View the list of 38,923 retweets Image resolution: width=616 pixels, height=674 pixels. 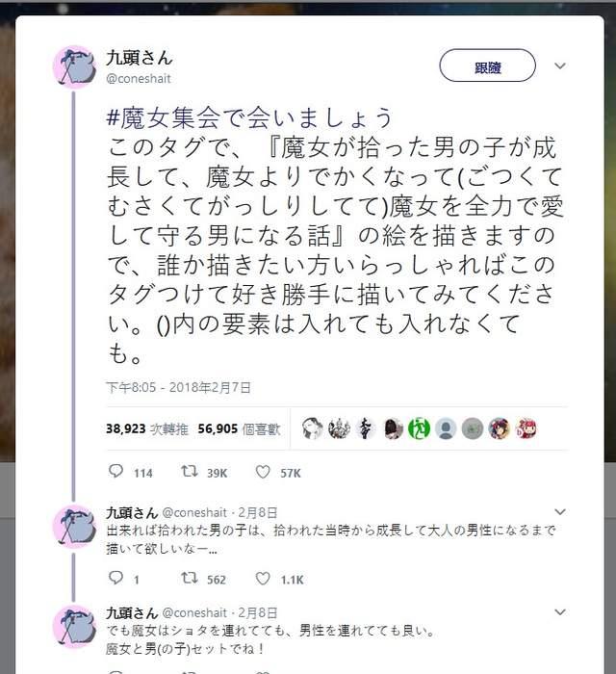click(147, 428)
